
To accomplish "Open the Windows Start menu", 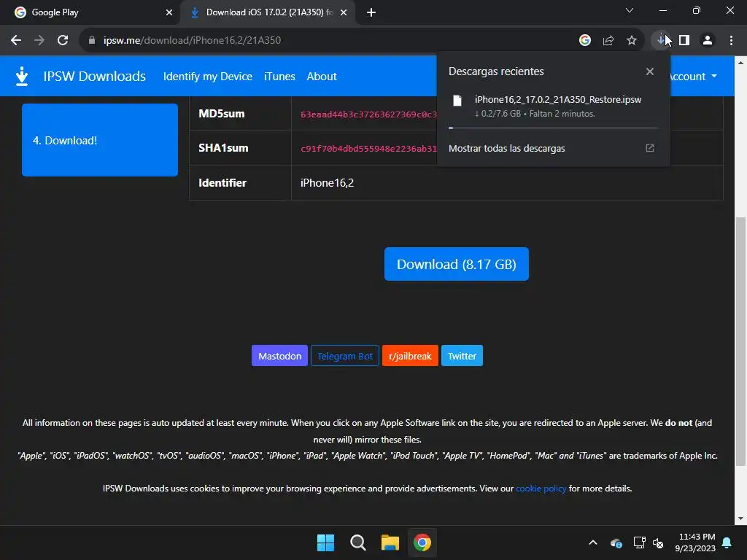I will click(326, 542).
